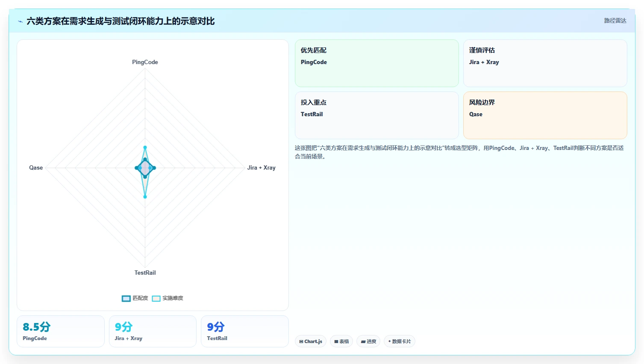Select the 表格 tag chip
Image resolution: width=644 pixels, height=364 pixels.
pos(341,341)
